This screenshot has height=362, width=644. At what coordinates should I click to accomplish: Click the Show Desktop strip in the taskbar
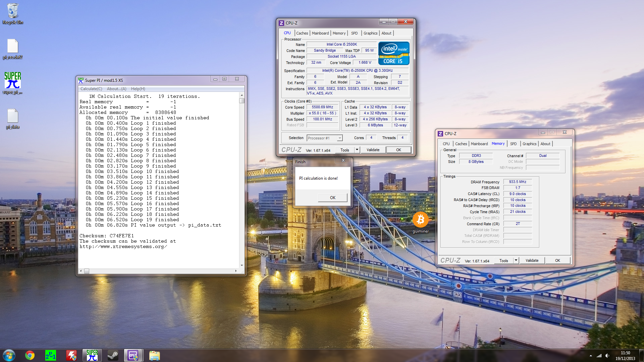(641, 355)
